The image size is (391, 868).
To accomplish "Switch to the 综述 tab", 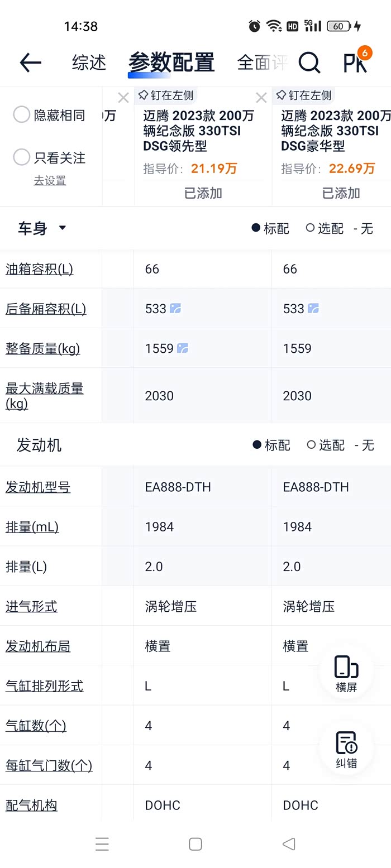I will click(x=89, y=63).
